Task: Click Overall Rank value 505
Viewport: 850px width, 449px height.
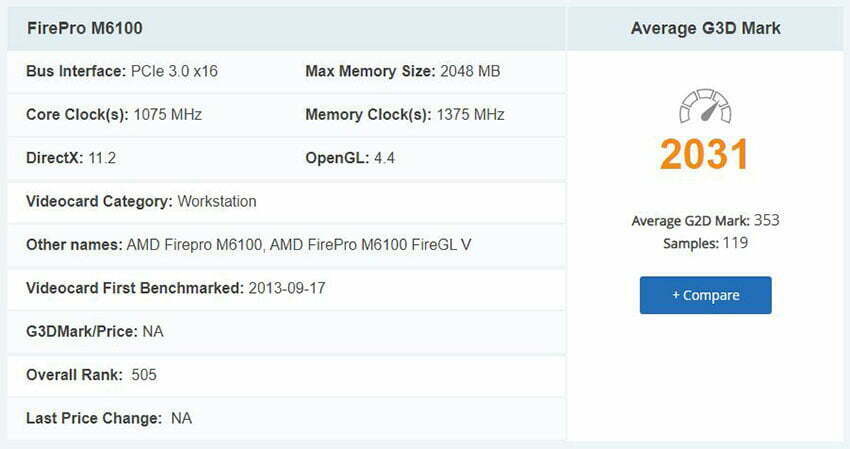Action: coord(144,375)
